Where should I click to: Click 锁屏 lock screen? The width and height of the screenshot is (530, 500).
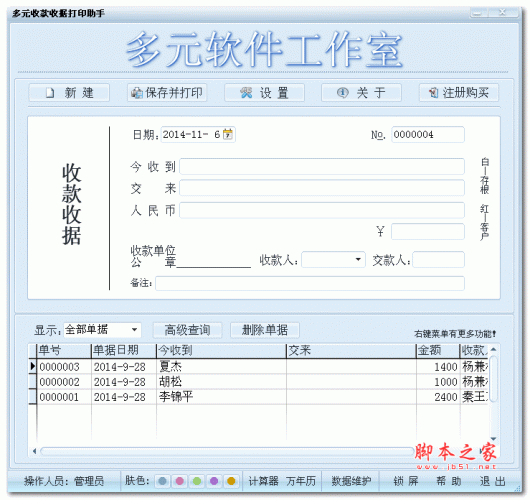click(406, 481)
